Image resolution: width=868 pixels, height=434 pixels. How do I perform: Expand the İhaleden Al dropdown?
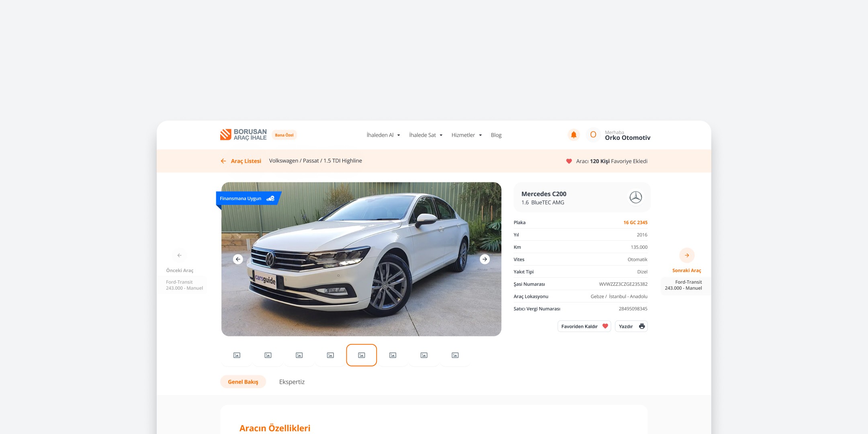(x=383, y=135)
